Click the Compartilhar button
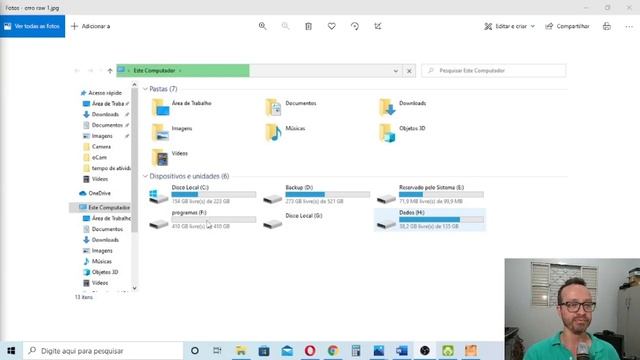Image resolution: width=640 pixels, height=360 pixels. point(567,26)
